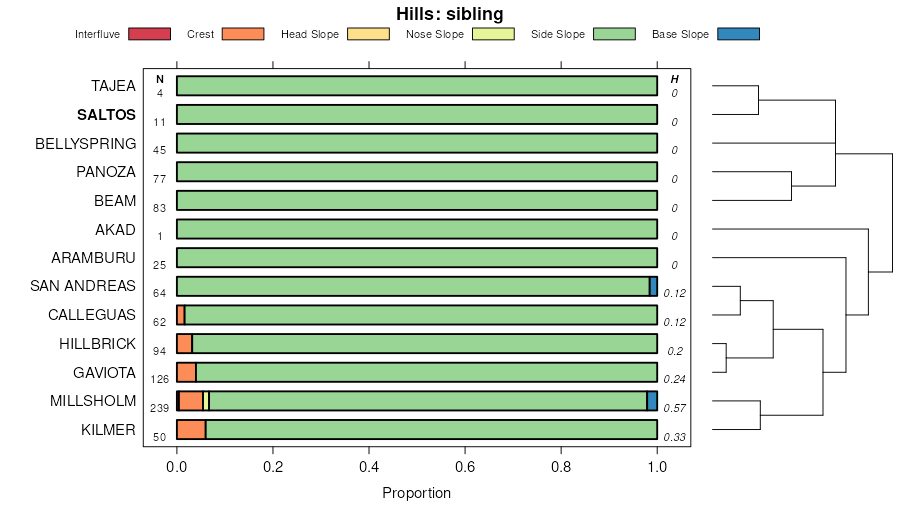The image size is (900, 520).
Task: Click the Crest orange legend swatch
Action: tap(242, 34)
